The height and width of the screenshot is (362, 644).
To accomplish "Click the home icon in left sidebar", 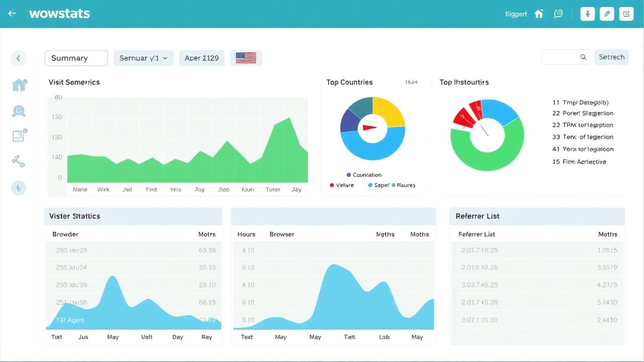I will 19,85.
